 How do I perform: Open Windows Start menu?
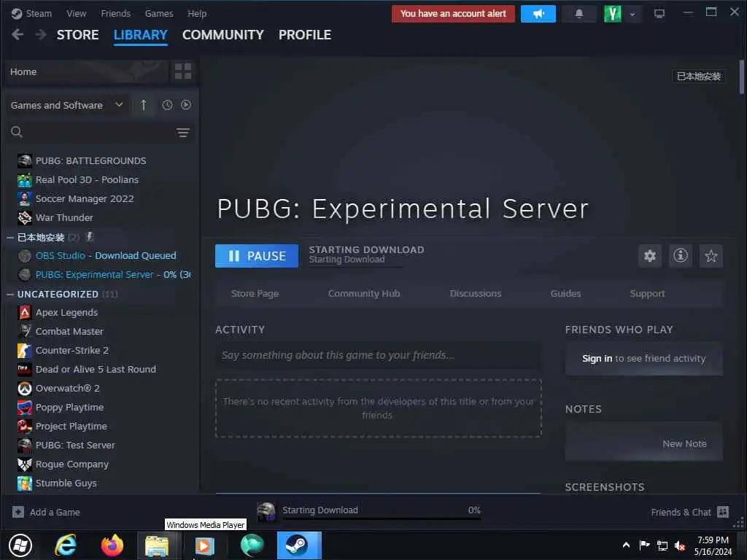pos(20,545)
